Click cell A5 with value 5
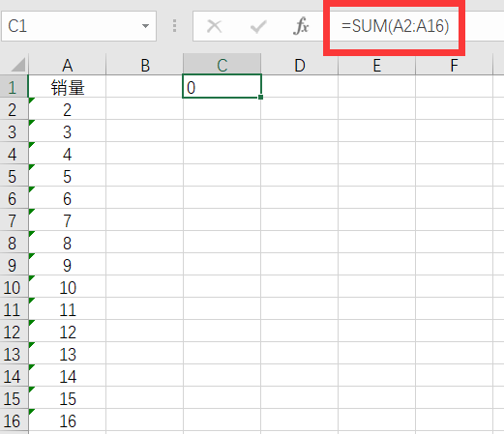Viewport: 504px width, 434px height. click(x=67, y=175)
